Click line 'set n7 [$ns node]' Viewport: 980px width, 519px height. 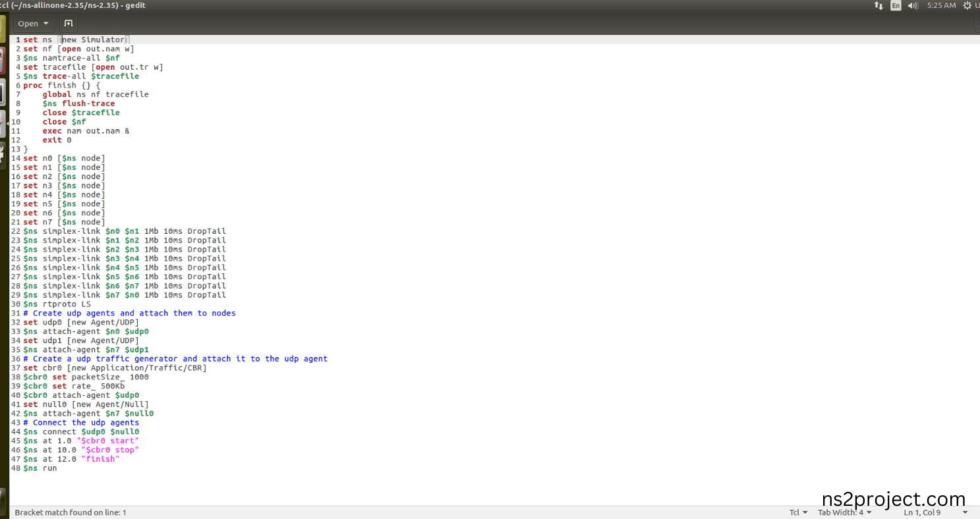[64, 222]
